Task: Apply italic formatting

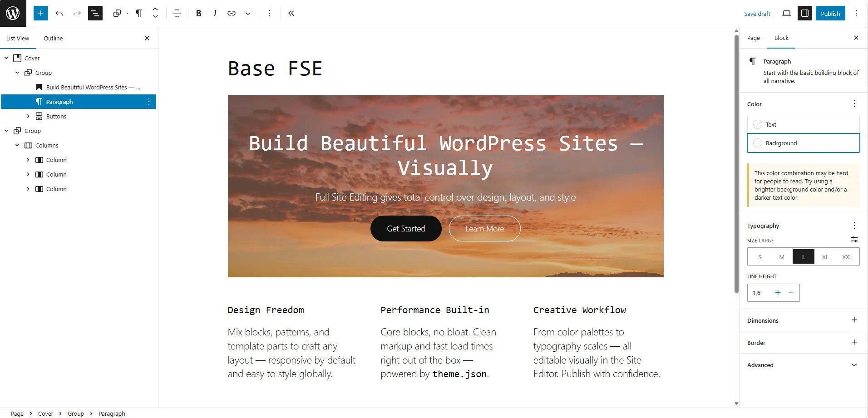Action: point(214,13)
